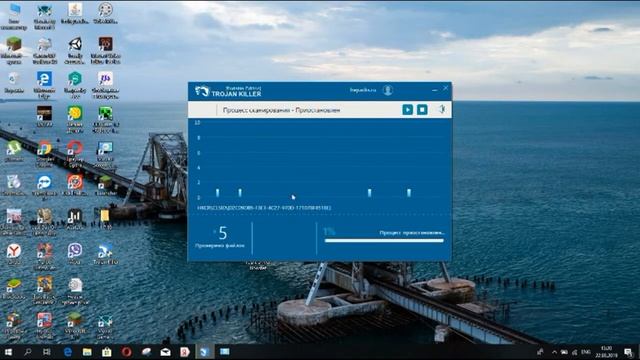The height and width of the screenshot is (360, 640).
Task: Open the Recycle Bin desktop icon
Action: pos(14,82)
